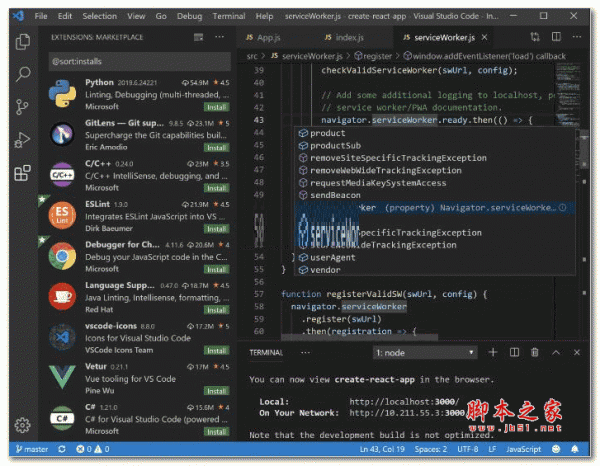Select the TERMINAL panel tab

click(266, 352)
